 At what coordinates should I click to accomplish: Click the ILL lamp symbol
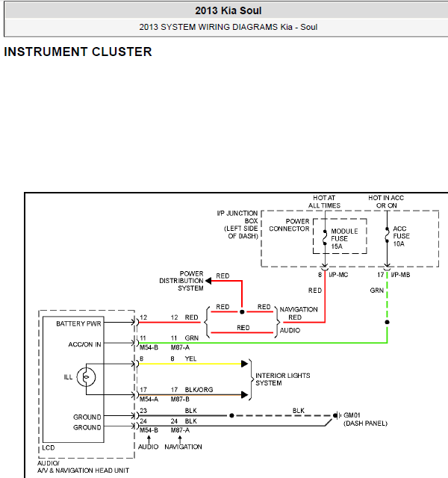(x=86, y=377)
